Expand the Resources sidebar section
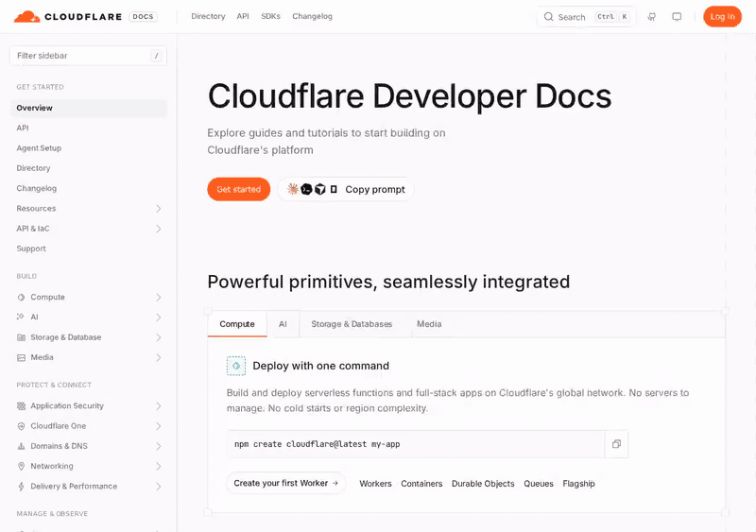The height and width of the screenshot is (532, 756). tap(158, 209)
